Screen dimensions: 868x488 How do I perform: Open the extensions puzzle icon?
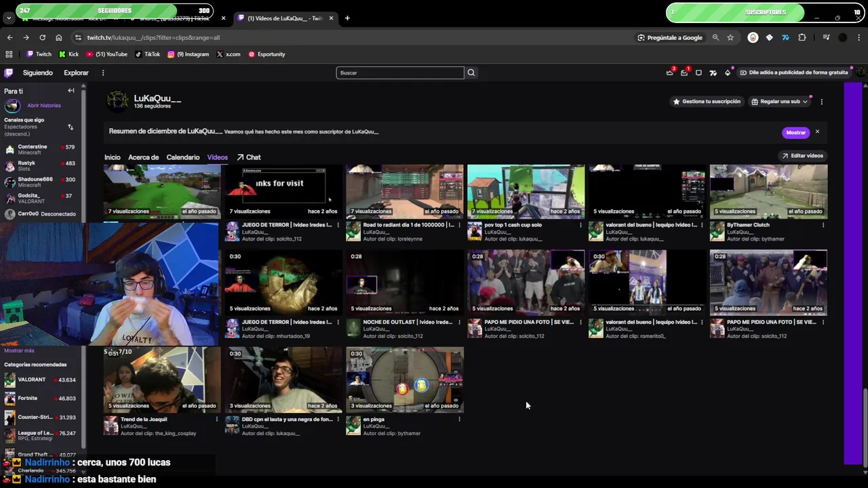point(802,37)
